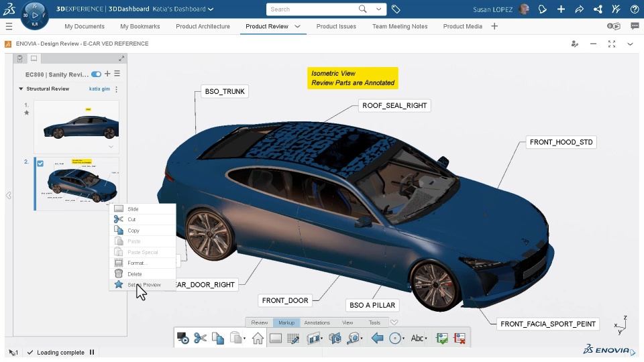Open the Product Review tab chevron
This screenshot has height=362, width=644.
pos(298,26)
